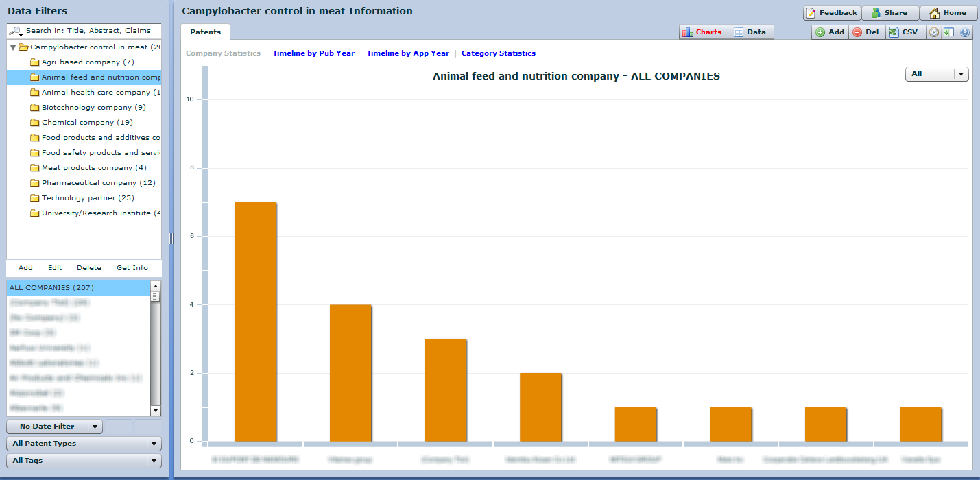
Task: Collapse the Campylobacter control in meat folder
Action: (13, 47)
